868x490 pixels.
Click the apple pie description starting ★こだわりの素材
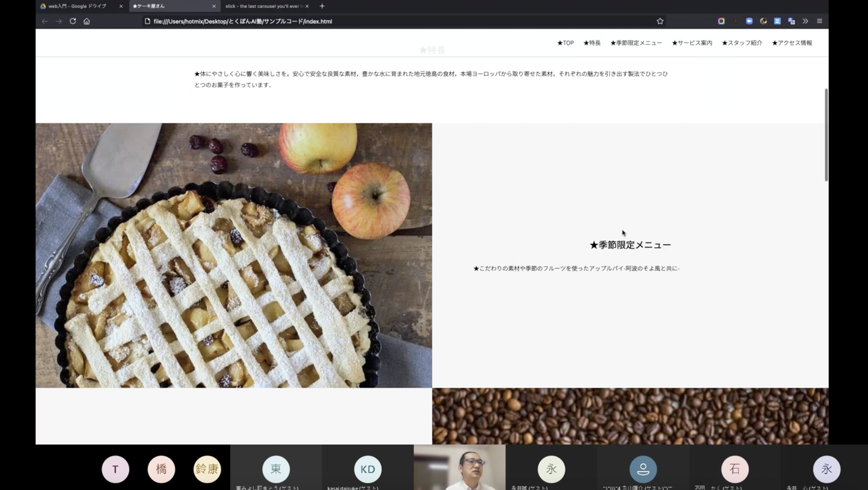point(577,269)
